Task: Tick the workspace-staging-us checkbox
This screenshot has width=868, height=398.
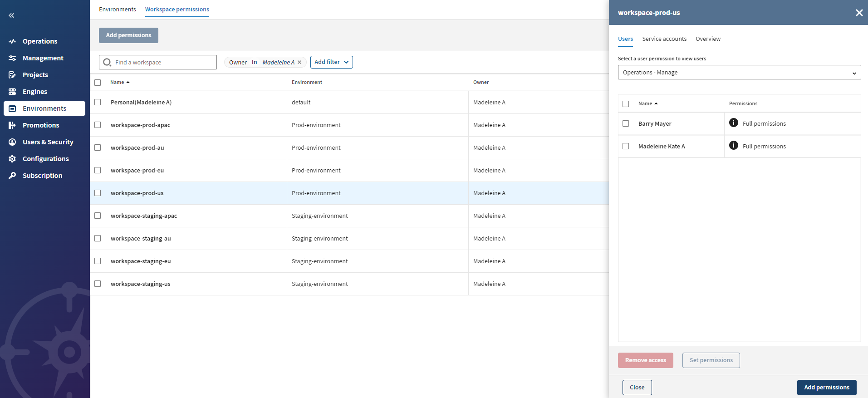Action: click(x=98, y=284)
